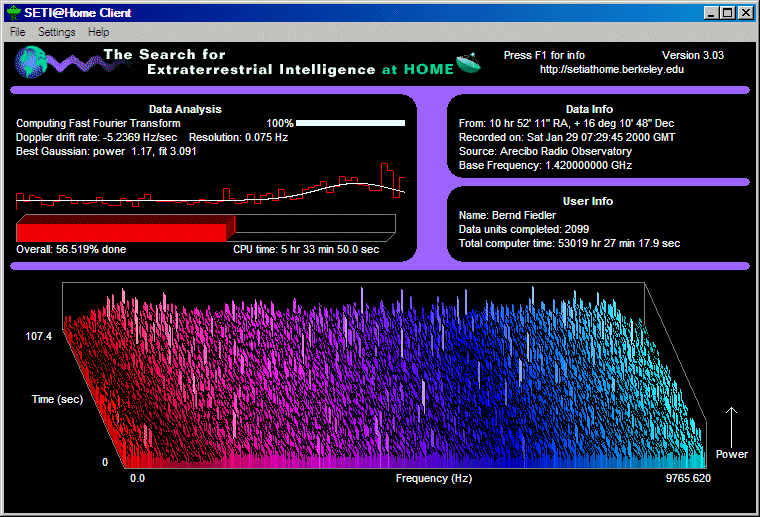Click 'Overall: 56.519% done' text
The height and width of the screenshot is (517, 760).
71,249
